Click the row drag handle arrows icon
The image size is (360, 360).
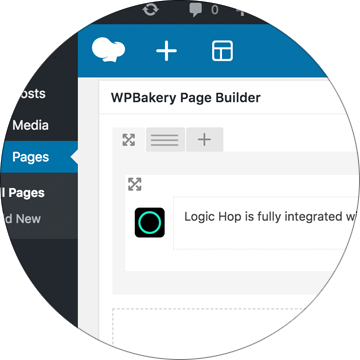(x=129, y=140)
